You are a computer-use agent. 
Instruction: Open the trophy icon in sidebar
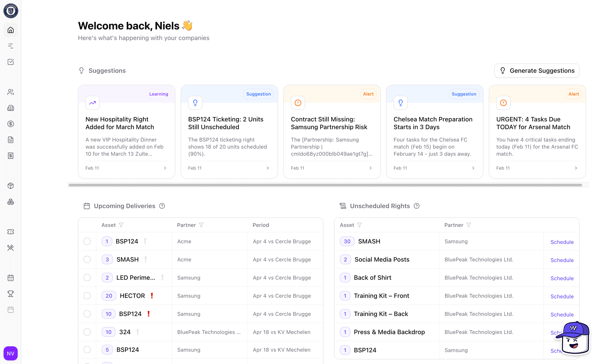coord(11,294)
